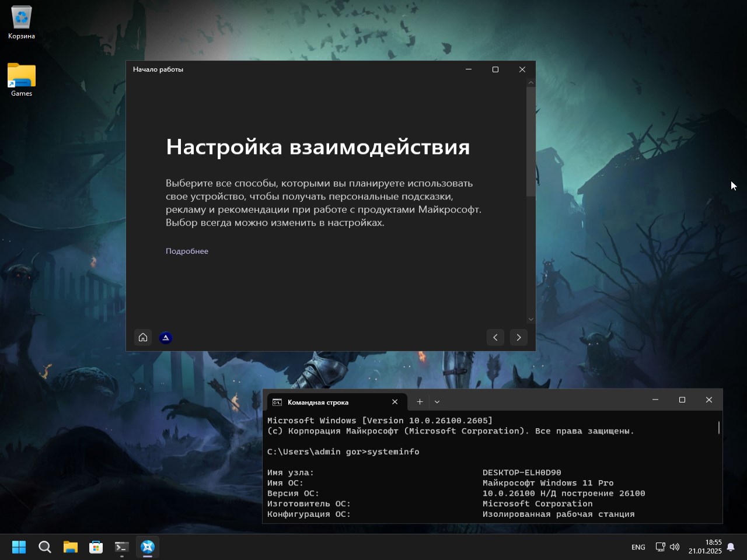Select the Командная строка terminal tab
Image resolution: width=747 pixels, height=560 pixels.
point(336,402)
